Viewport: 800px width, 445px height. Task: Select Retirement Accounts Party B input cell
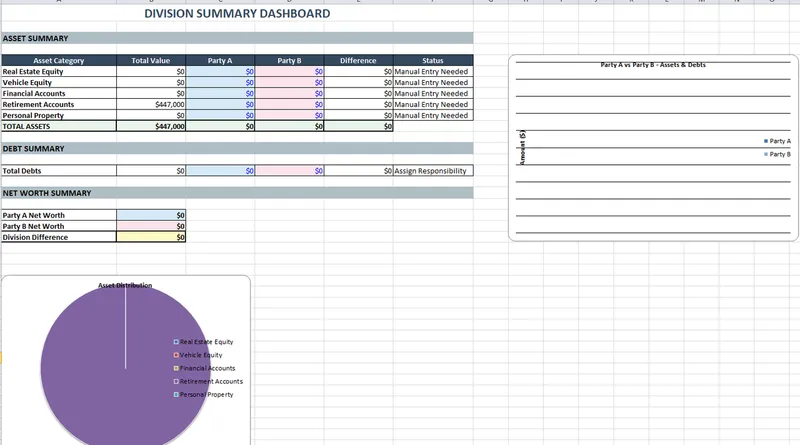click(x=289, y=105)
